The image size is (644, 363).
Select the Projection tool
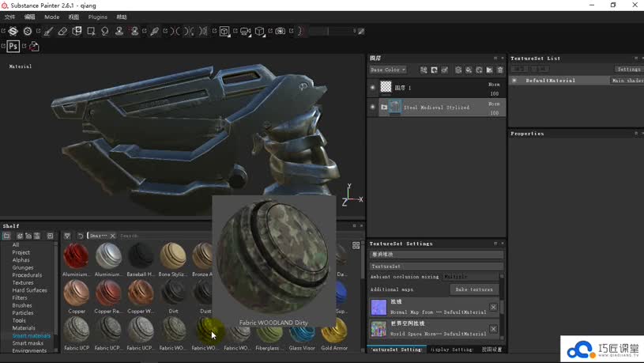click(77, 32)
